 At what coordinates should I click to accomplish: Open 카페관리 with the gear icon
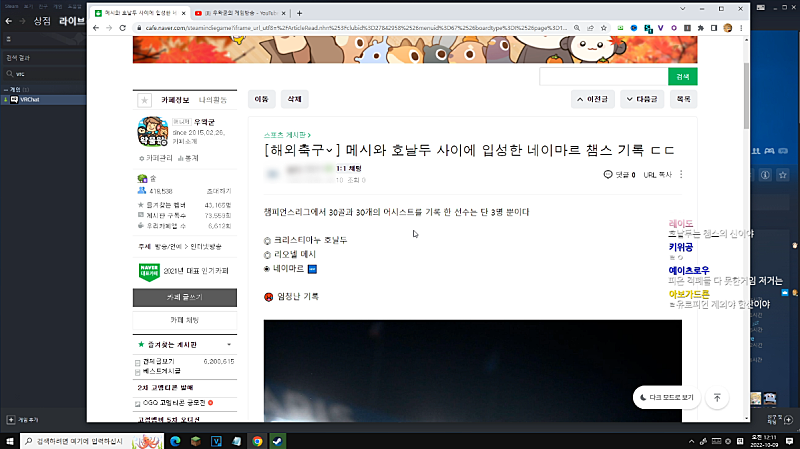[x=156, y=158]
